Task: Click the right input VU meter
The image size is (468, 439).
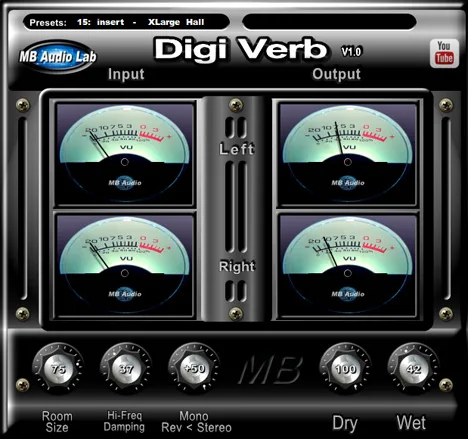Action: point(125,265)
